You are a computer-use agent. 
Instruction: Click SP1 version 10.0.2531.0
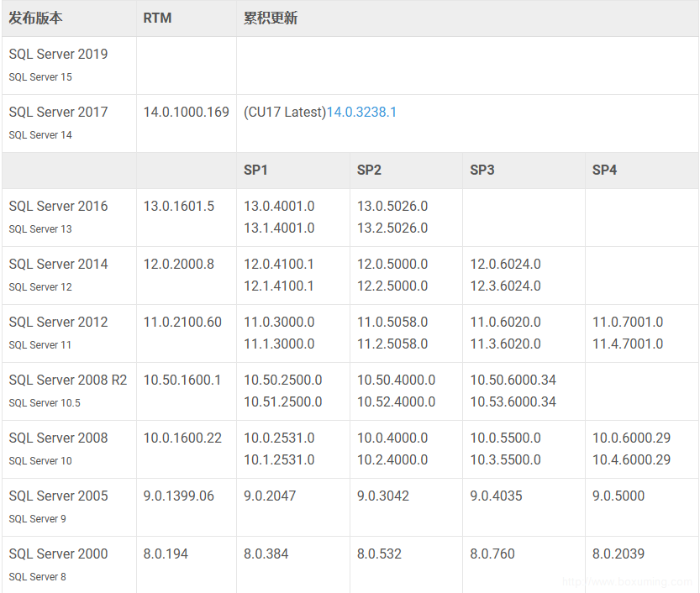279,438
